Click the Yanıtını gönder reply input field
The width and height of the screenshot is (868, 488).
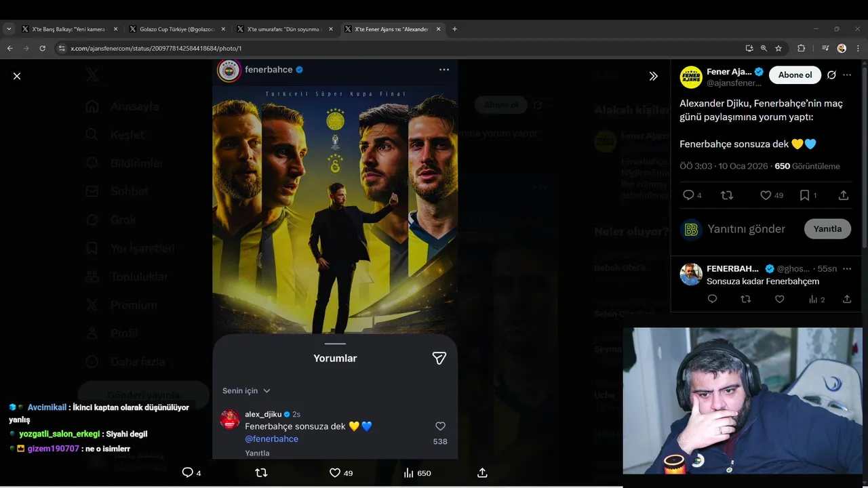coord(746,229)
